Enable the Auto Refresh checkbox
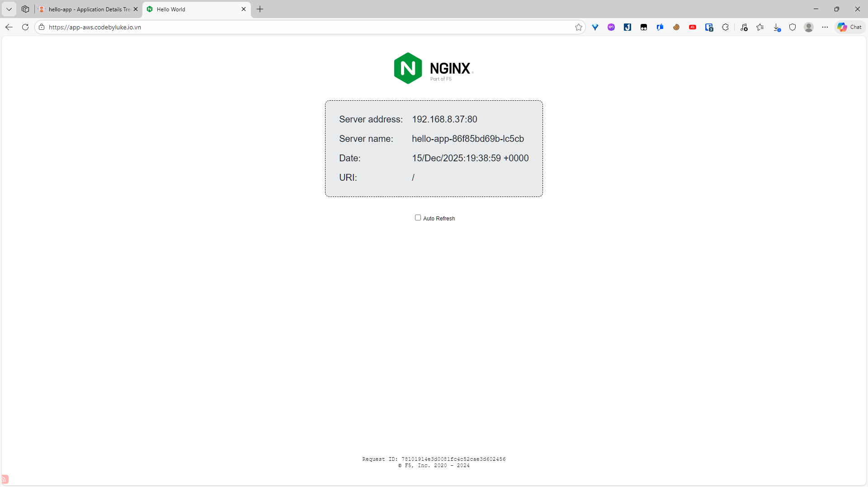This screenshot has height=487, width=868. click(418, 218)
